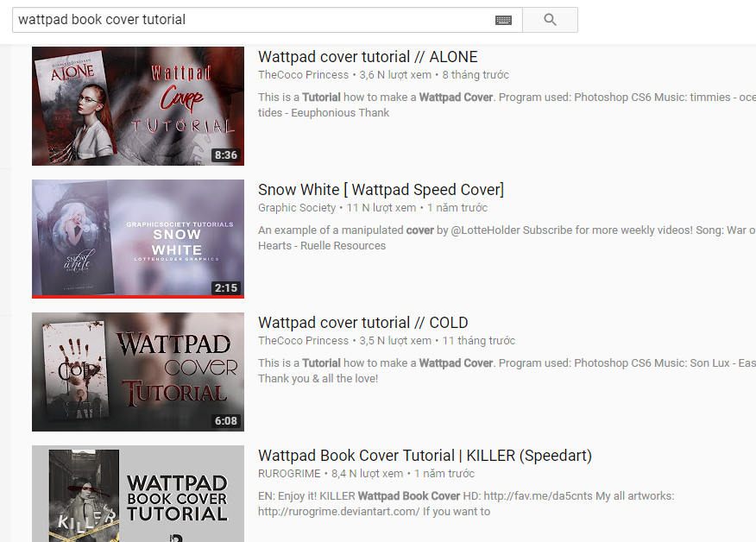This screenshot has height=542, width=756.
Task: Open the Snow White speed cover thumbnail
Action: (x=138, y=239)
